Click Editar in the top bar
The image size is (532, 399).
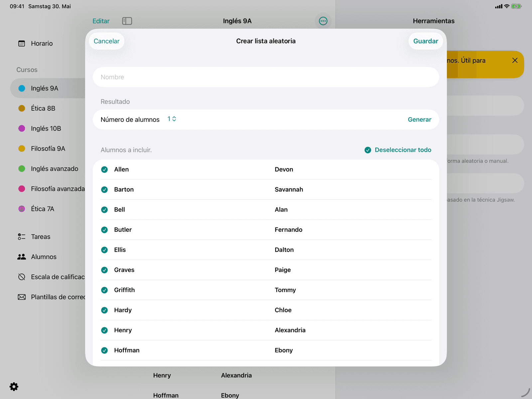click(x=101, y=21)
